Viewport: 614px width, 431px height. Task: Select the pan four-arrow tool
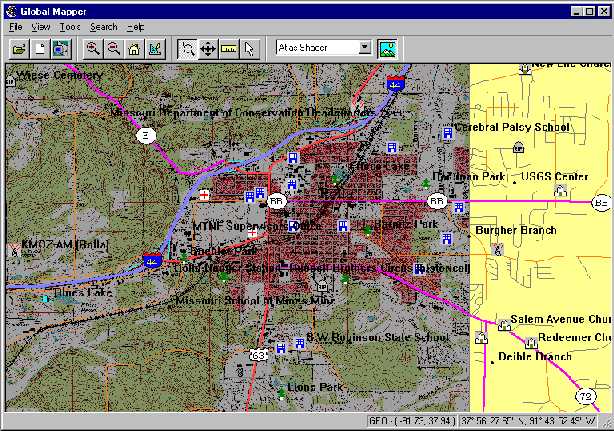208,49
